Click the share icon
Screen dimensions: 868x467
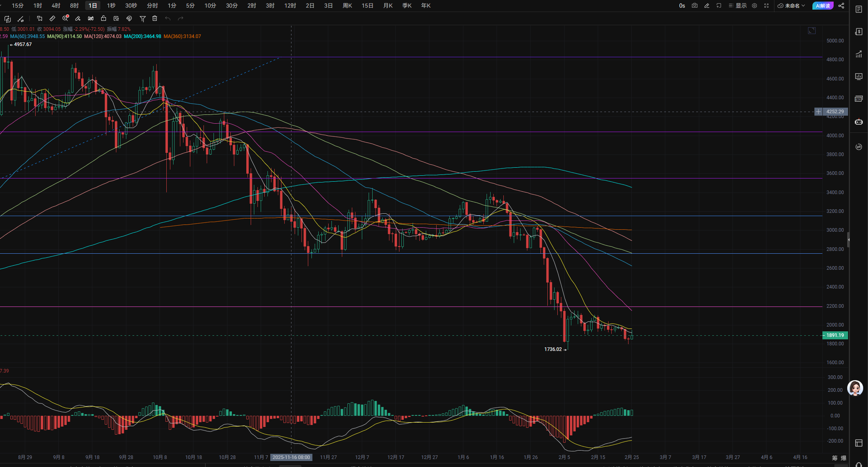point(841,6)
